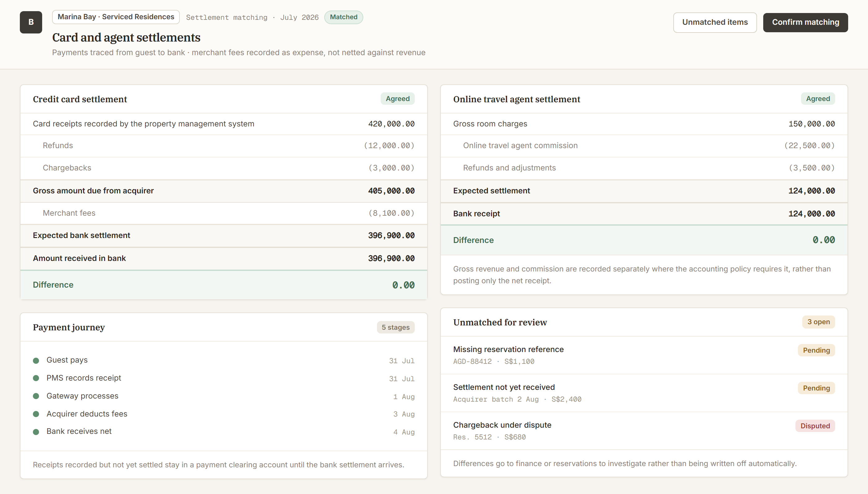Image resolution: width=868 pixels, height=494 pixels.
Task: Click the Bank receives net stage dot
Action: 36,432
